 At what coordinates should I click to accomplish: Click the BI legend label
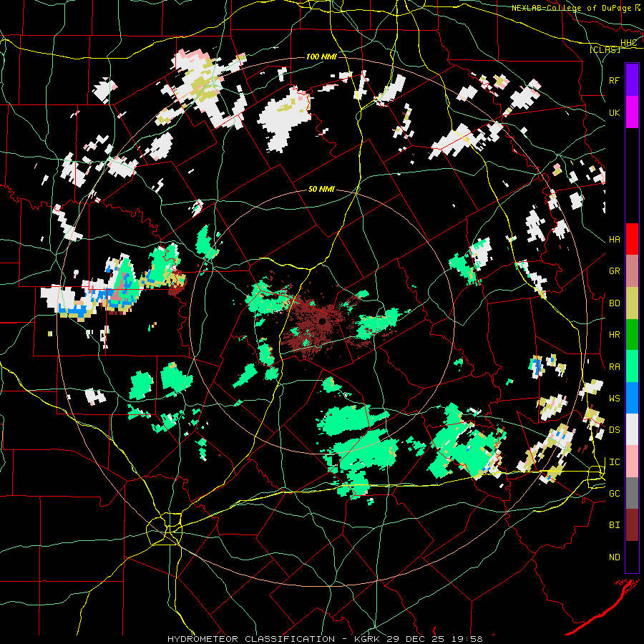[614, 525]
